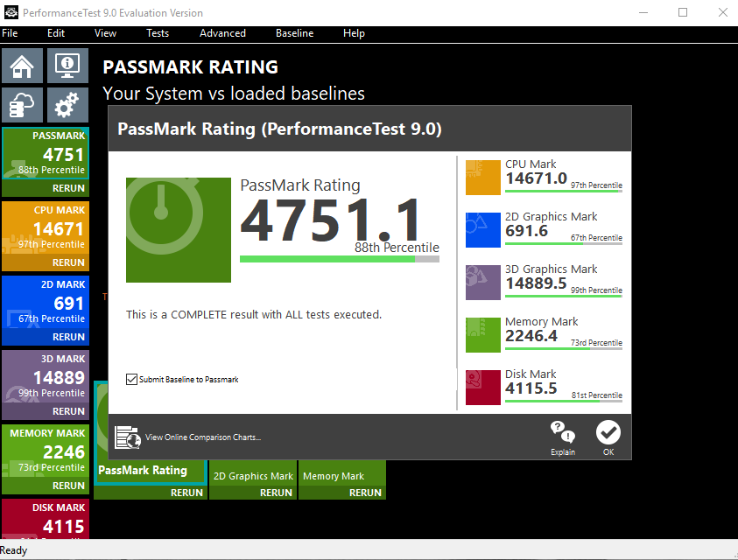Open the System Information monitor icon
The width and height of the screenshot is (738, 560).
tap(67, 66)
